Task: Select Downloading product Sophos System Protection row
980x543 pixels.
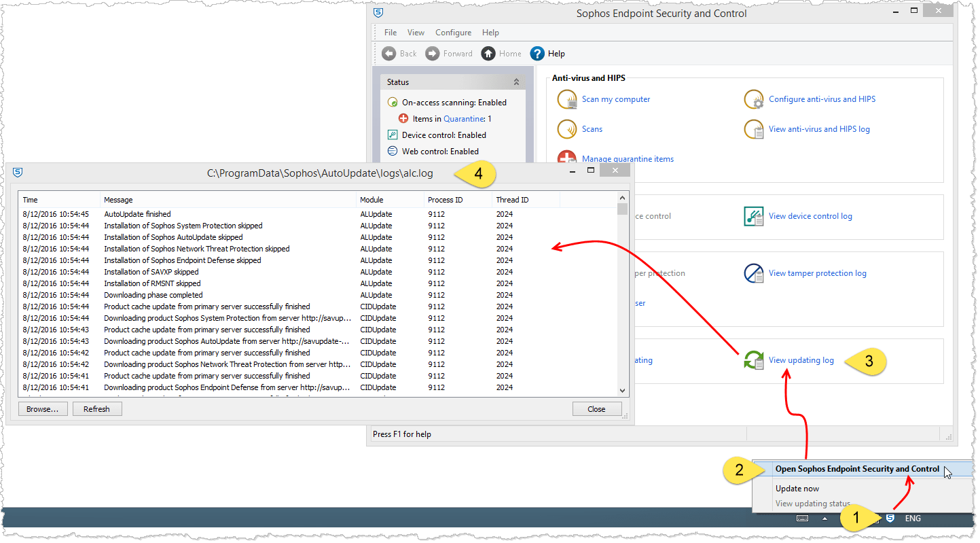Action: pos(318,318)
